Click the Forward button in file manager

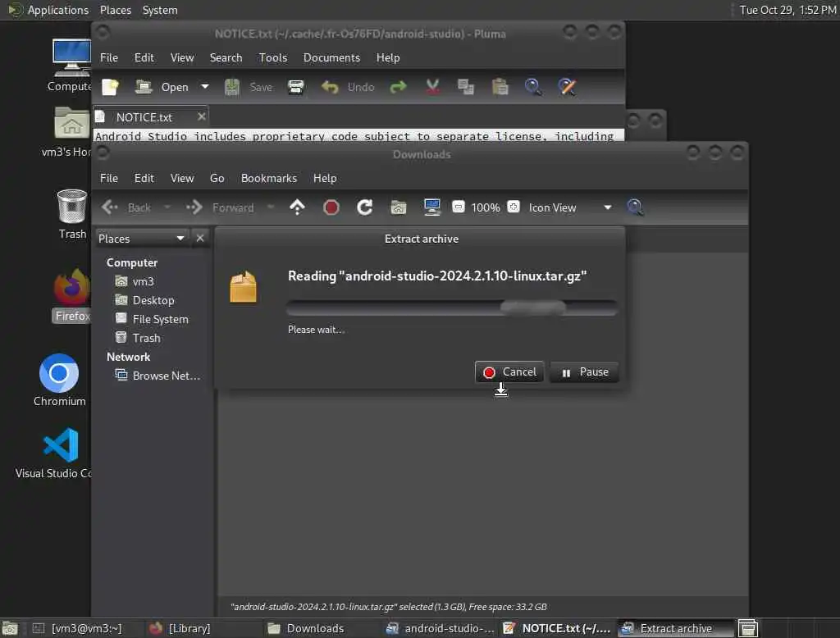[x=220, y=207]
